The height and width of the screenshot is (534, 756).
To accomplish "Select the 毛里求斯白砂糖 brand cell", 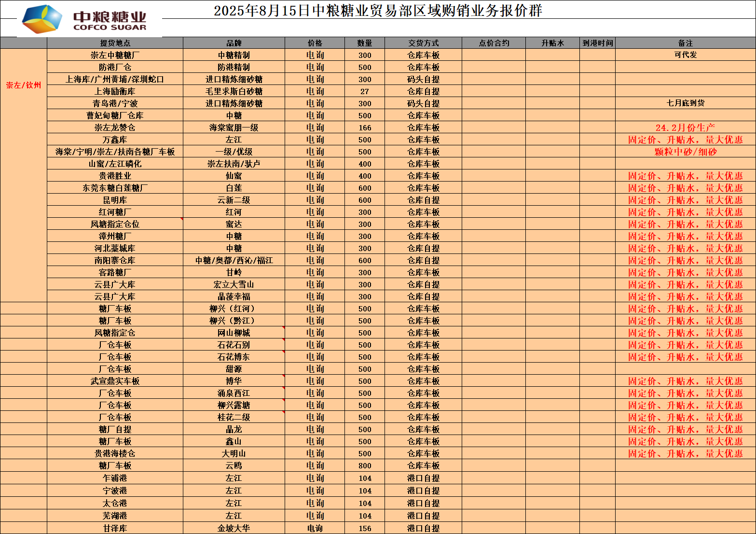I will tap(234, 91).
